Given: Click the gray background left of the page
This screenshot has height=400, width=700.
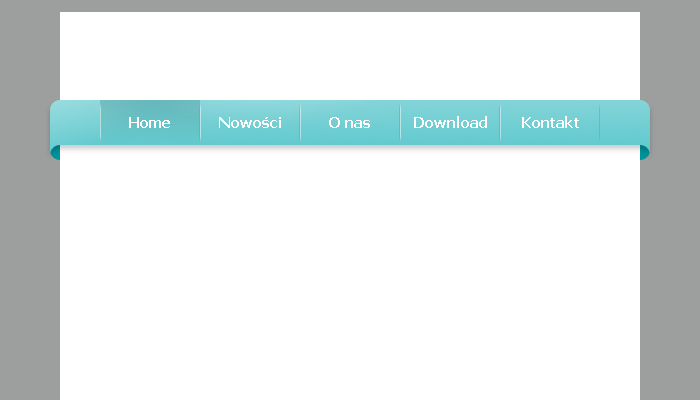Looking at the screenshot, I should click(x=28, y=250).
